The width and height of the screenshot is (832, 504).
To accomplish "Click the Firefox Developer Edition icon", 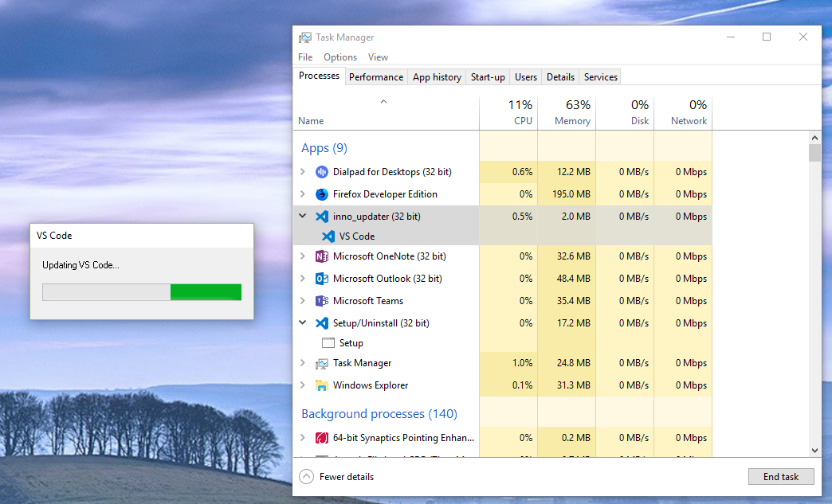I will (x=322, y=193).
